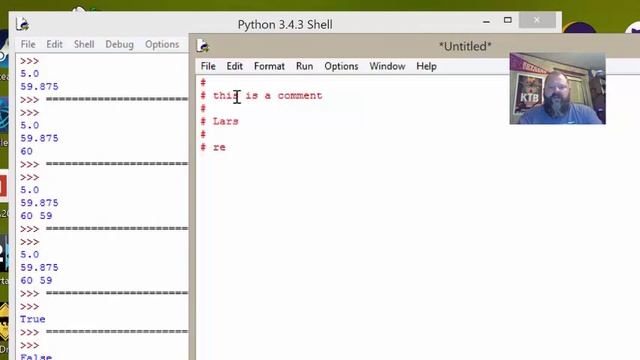The image size is (640, 360).
Task: Open the Help menu in Untitled editor
Action: click(427, 66)
